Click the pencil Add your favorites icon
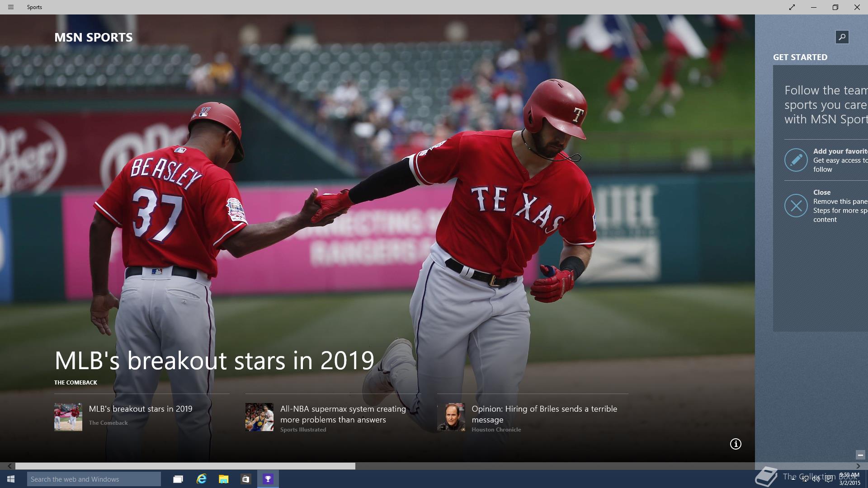Screen dimensions: 868x488 tap(796, 160)
